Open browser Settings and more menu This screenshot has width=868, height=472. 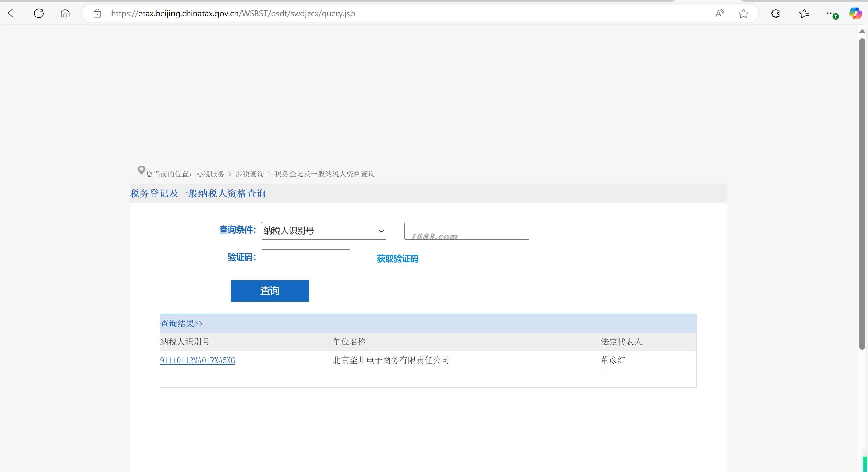coord(830,13)
